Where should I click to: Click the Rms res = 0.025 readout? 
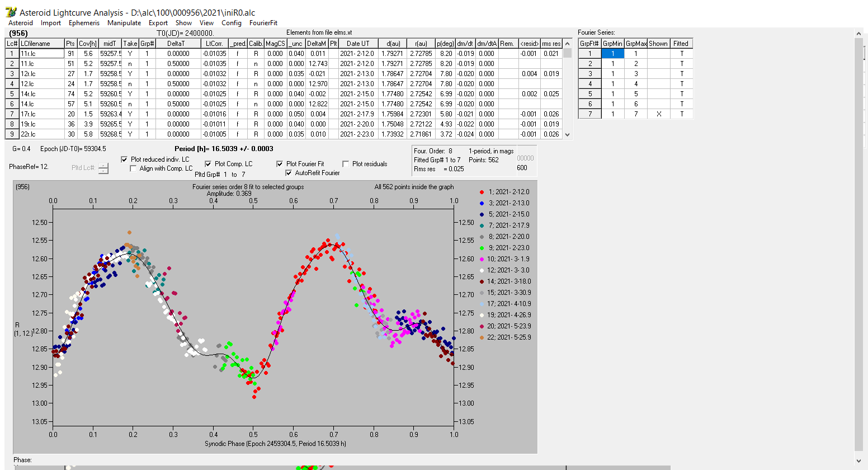pos(439,169)
